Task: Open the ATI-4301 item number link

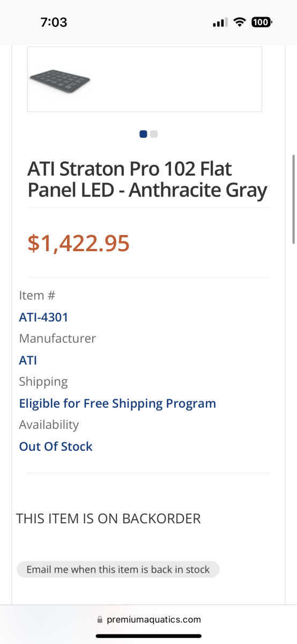Action: point(44,317)
